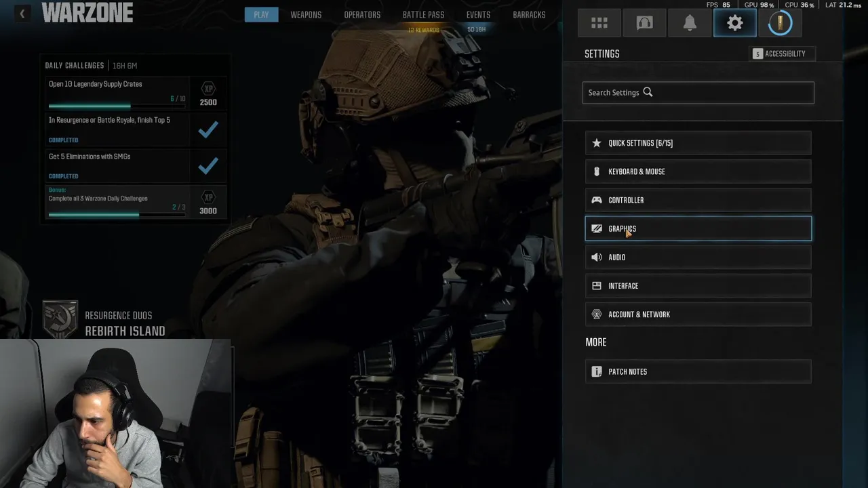868x488 pixels.
Task: Click the magnifier icon in Search Settings
Action: tap(648, 92)
